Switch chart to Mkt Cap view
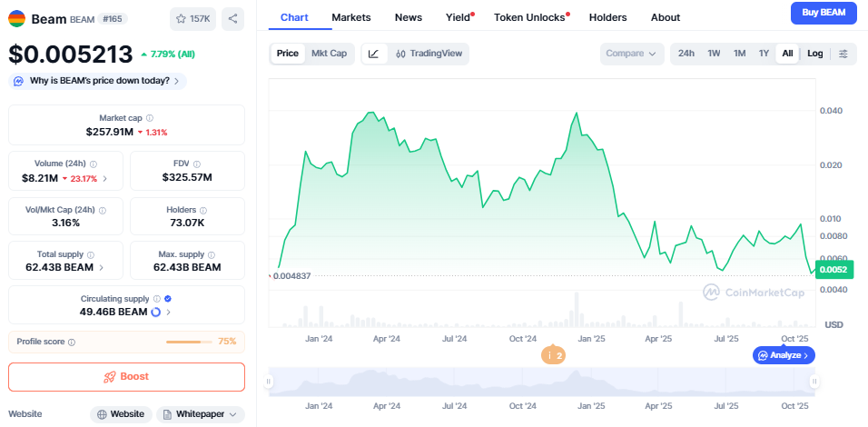 (330, 54)
